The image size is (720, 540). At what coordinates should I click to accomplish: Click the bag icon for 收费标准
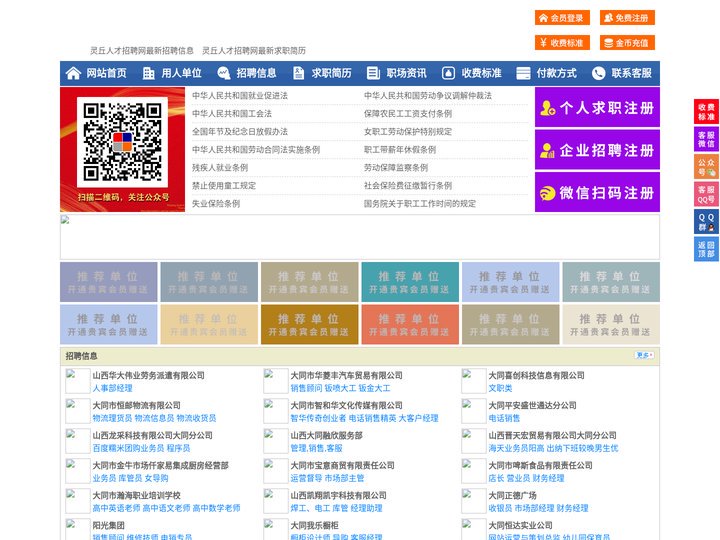tap(448, 73)
